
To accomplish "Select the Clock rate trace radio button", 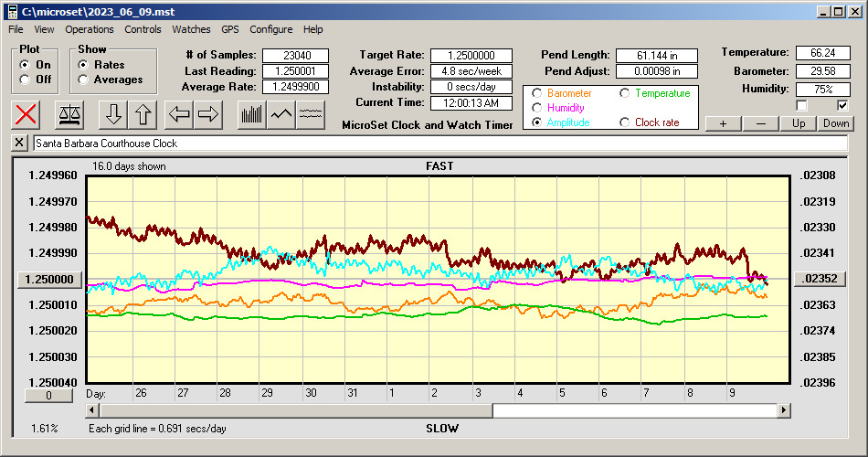I will (624, 122).
